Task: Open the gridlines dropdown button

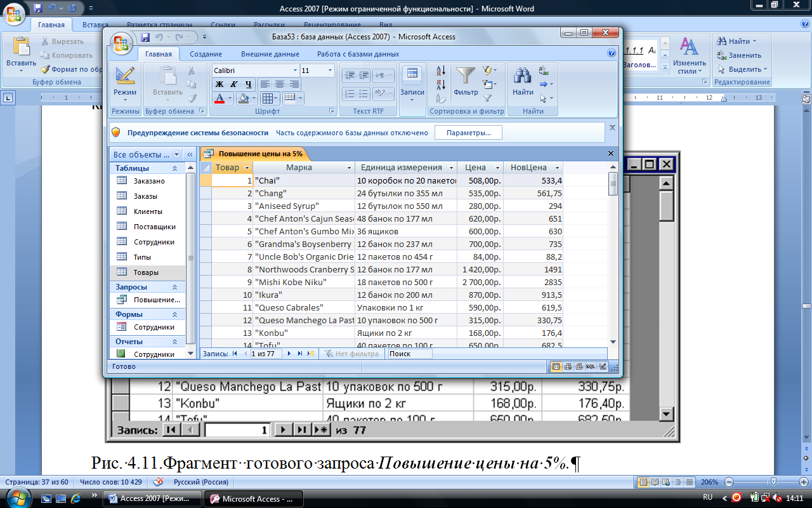Action: coord(270,98)
